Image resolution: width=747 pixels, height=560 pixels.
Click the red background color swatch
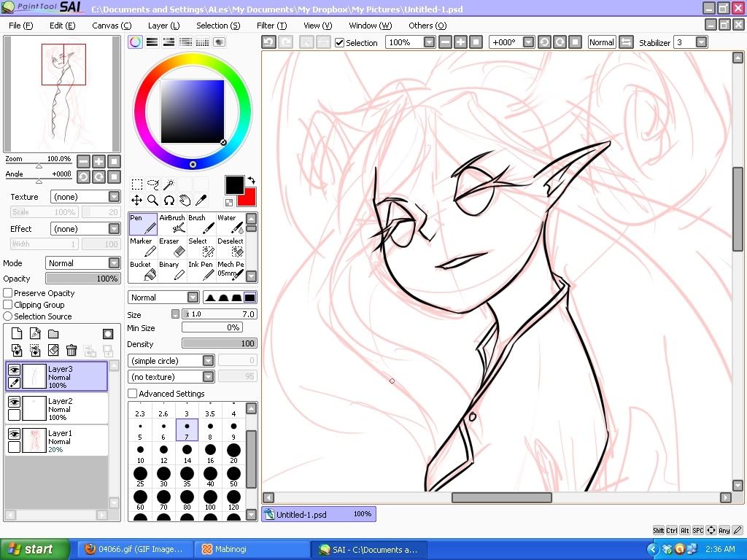pos(247,197)
